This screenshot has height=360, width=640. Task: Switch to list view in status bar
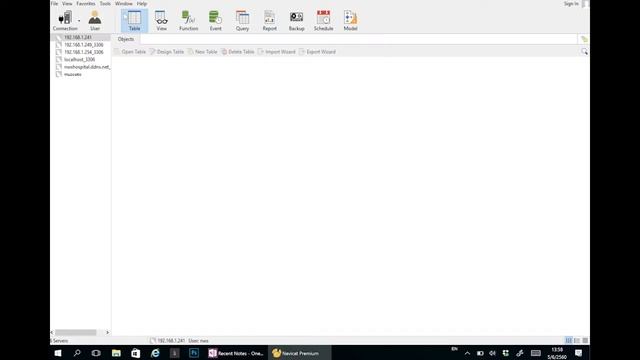click(x=569, y=340)
